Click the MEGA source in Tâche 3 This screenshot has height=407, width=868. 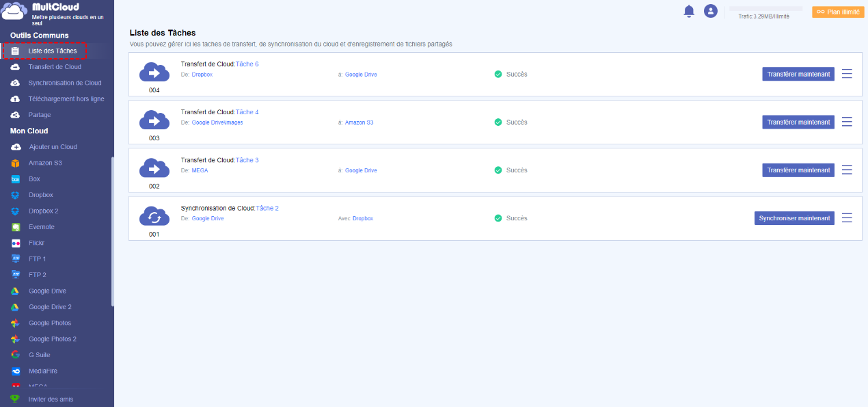pos(200,170)
